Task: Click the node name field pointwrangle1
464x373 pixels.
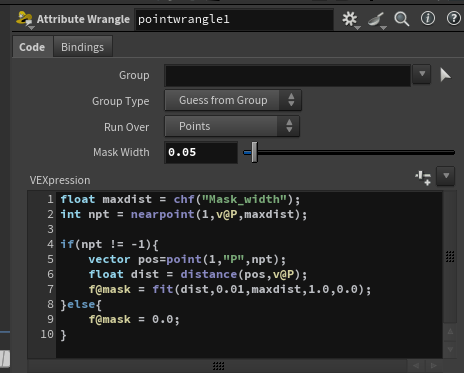Action: pos(234,19)
